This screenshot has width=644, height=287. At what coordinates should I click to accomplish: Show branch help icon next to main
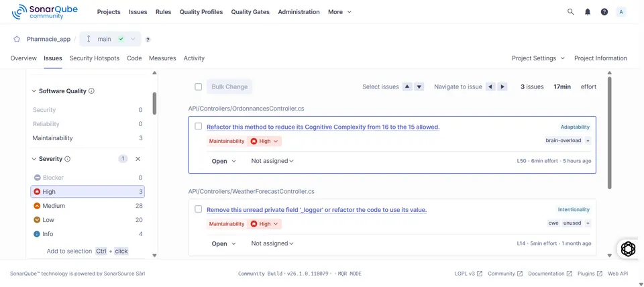[148, 40]
